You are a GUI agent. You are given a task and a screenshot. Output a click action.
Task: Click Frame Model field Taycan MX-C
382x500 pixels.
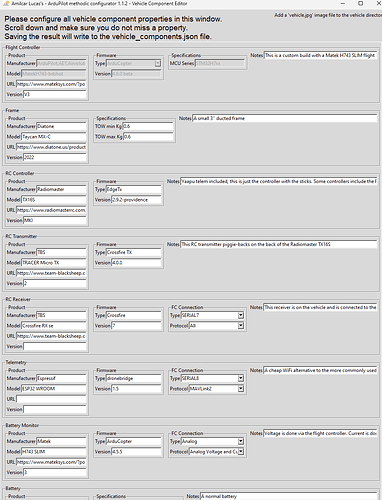pos(54,137)
